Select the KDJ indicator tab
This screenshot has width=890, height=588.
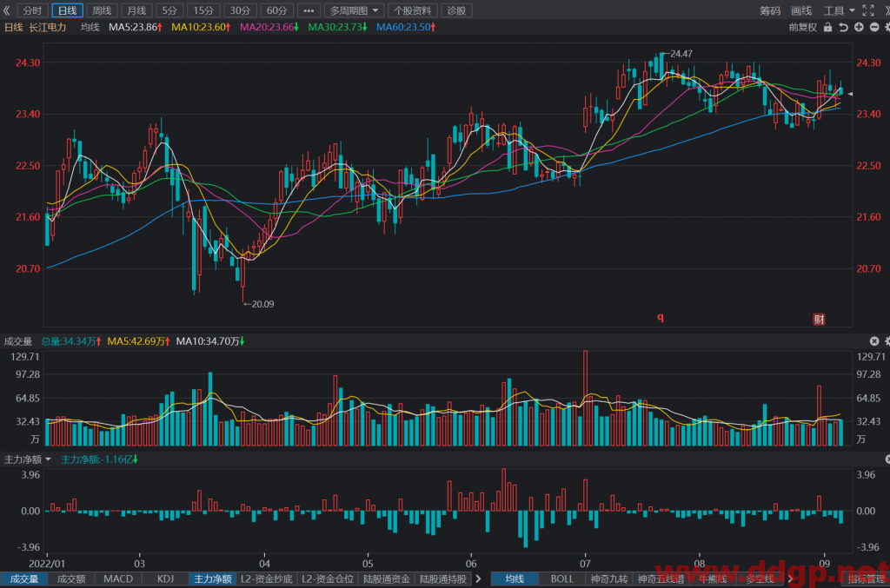click(165, 579)
